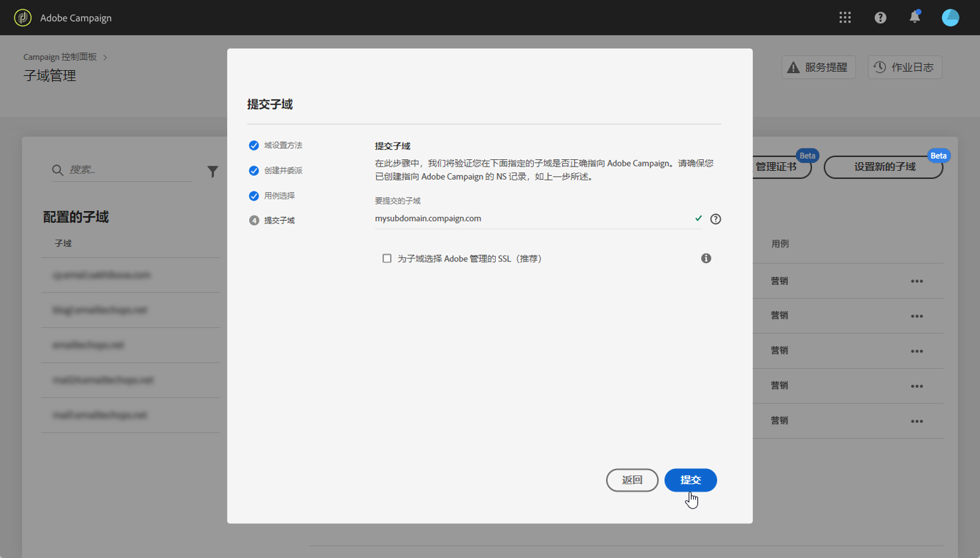This screenshot has height=558, width=980.
Task: Click 设置新的子域 button
Action: coord(884,167)
